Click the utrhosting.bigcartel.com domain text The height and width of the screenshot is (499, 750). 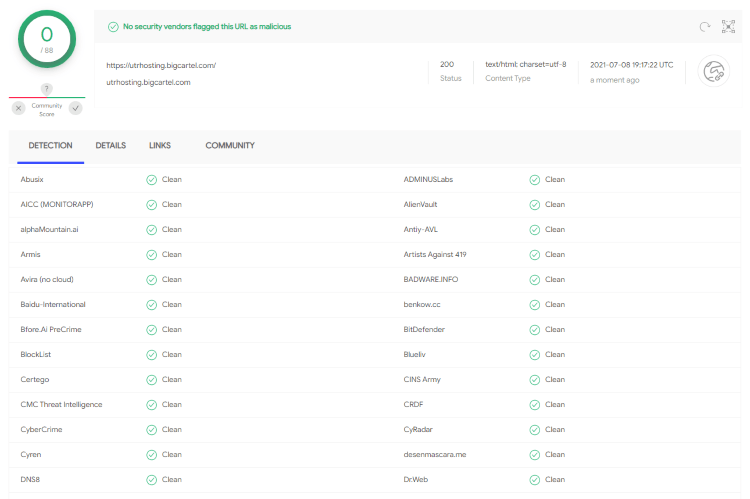148,82
